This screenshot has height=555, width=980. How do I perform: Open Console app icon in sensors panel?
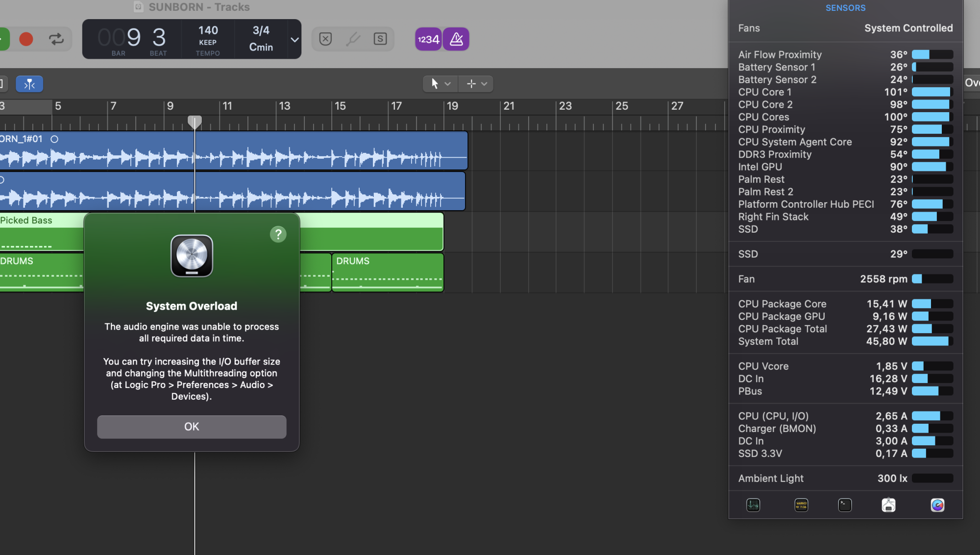[801, 505]
